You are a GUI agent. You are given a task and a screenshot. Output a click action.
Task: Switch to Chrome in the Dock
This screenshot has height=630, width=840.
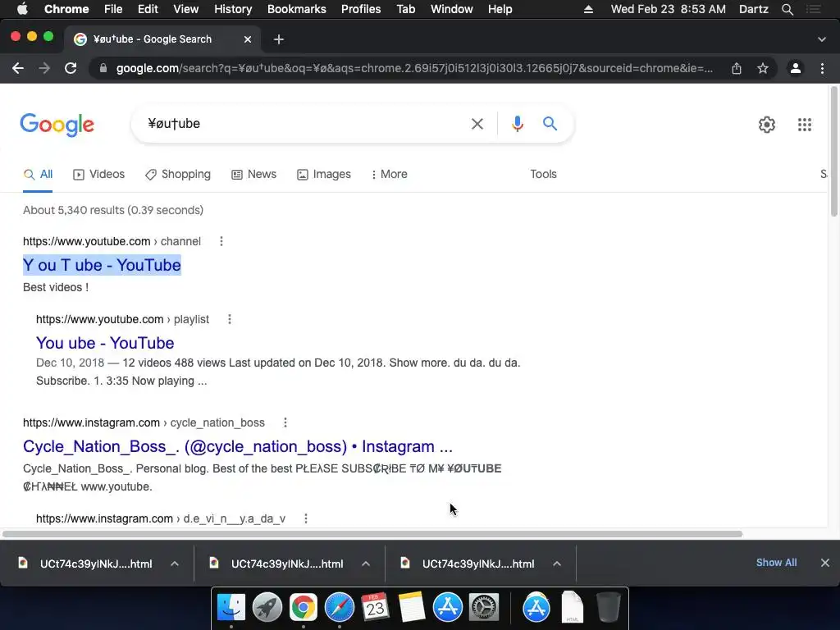tap(304, 608)
